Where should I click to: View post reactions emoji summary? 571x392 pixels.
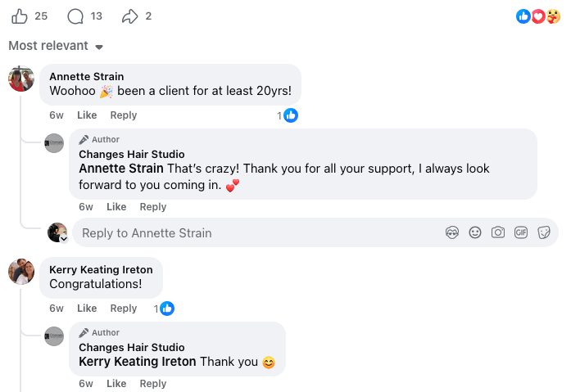pos(538,16)
